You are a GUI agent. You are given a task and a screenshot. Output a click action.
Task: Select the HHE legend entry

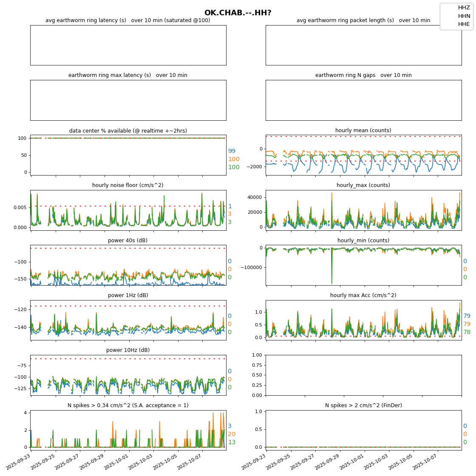464,24
